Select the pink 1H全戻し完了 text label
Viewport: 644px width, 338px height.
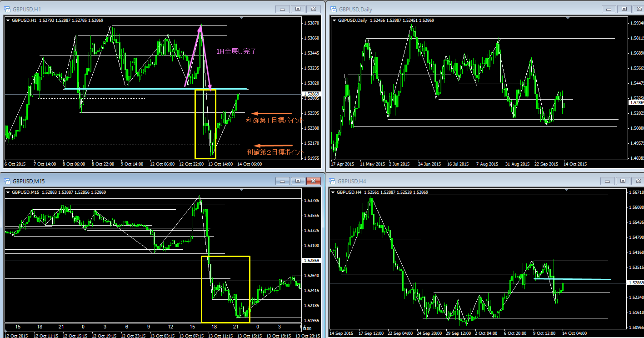(236, 51)
